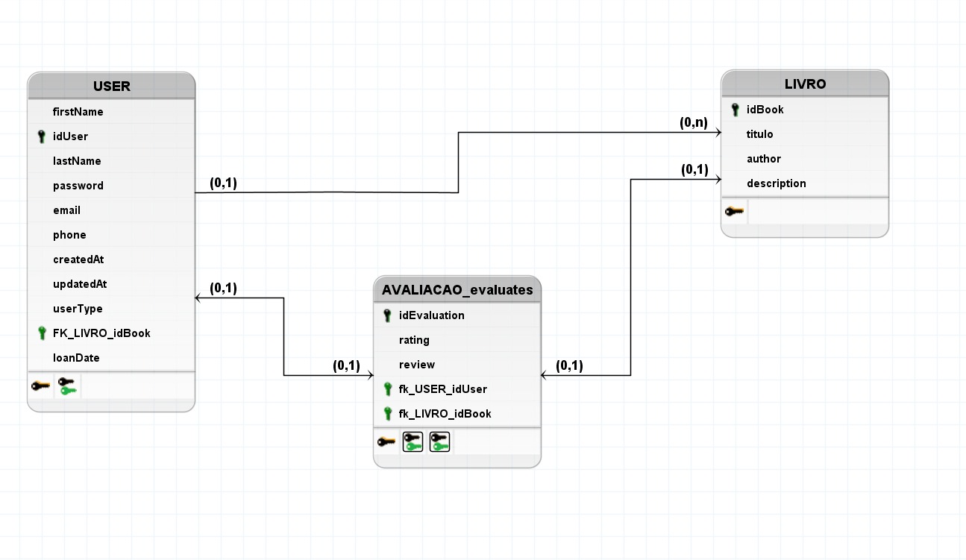Click the idEvaluation key icon
This screenshot has width=966, height=560.
[x=387, y=315]
